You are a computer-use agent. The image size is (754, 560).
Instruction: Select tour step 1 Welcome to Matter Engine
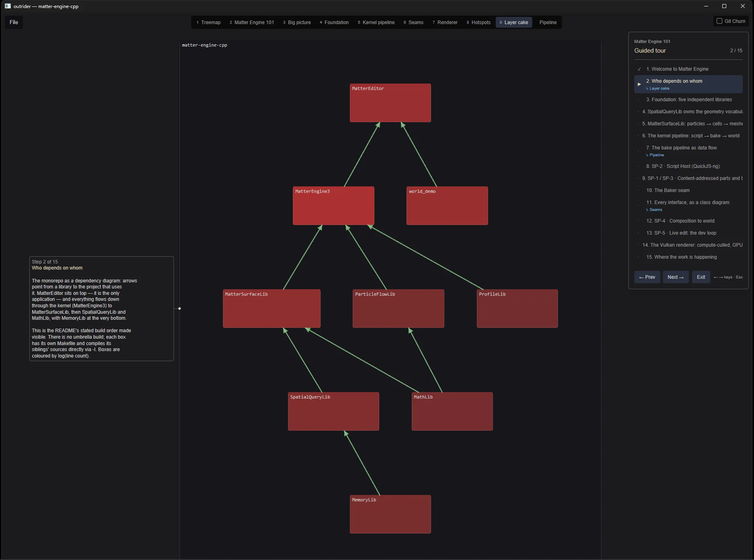click(689, 69)
